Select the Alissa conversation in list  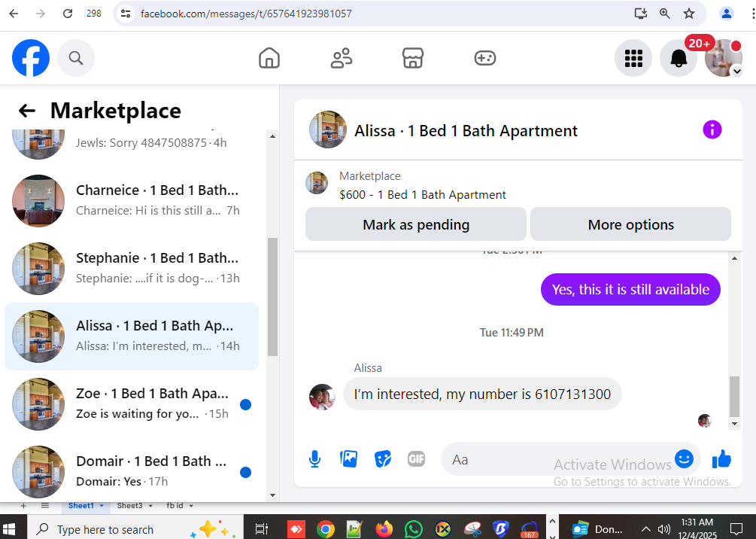[132, 336]
